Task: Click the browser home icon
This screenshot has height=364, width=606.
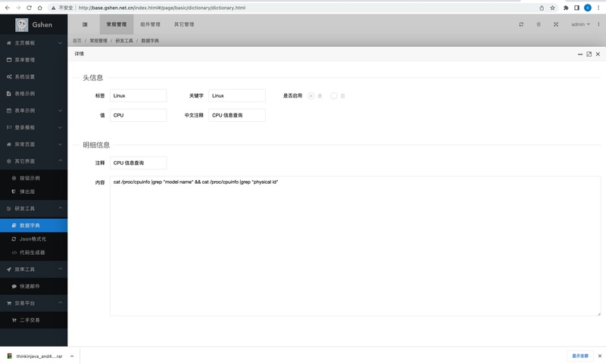Action: click(40, 8)
